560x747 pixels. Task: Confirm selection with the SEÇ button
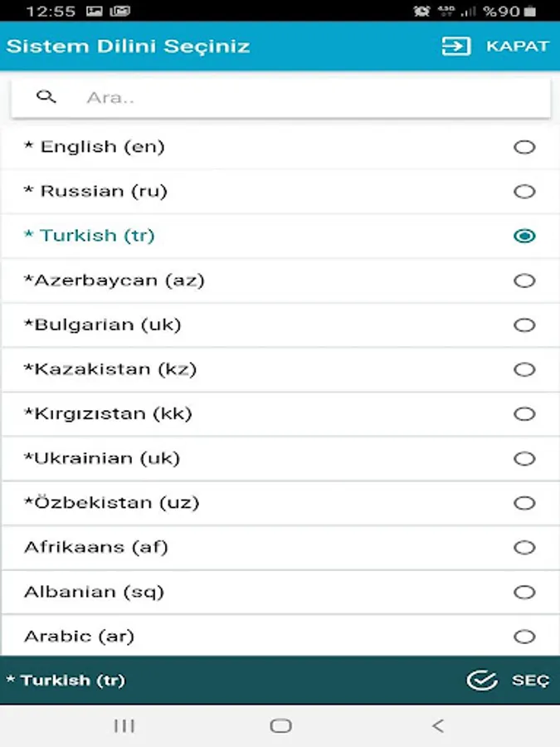(x=529, y=681)
